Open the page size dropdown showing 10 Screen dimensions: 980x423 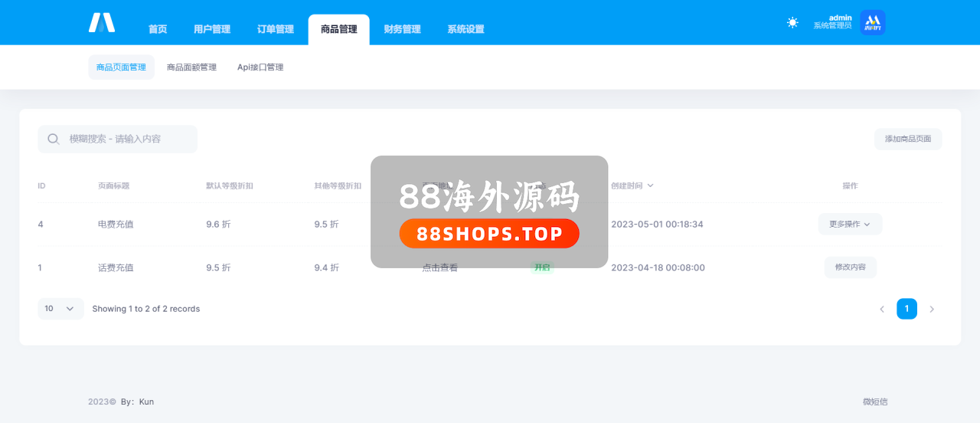60,309
